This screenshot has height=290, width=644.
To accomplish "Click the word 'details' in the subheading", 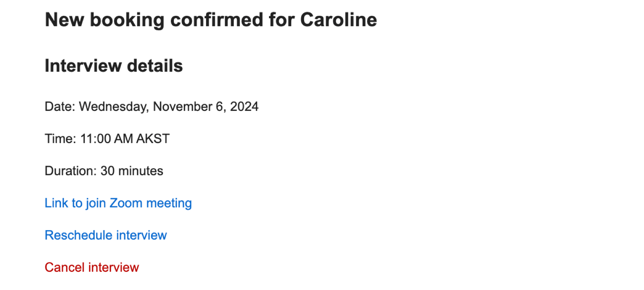I will click(x=155, y=66).
